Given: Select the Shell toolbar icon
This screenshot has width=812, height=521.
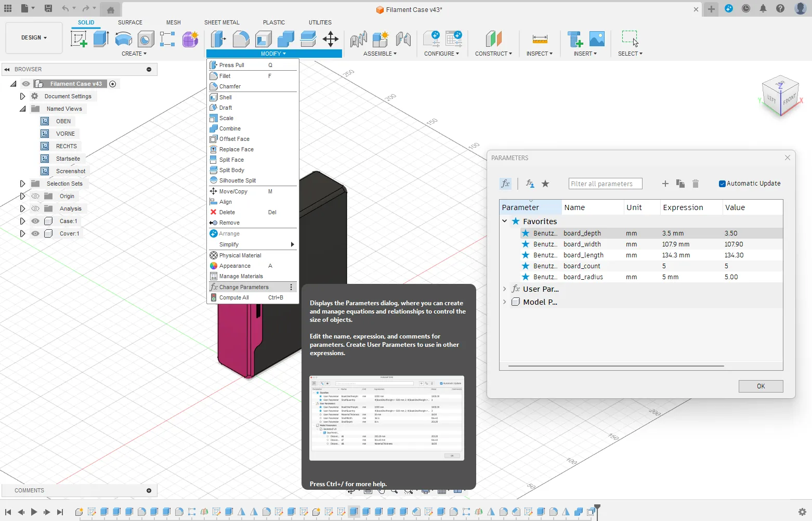Looking at the screenshot, I should (x=263, y=39).
